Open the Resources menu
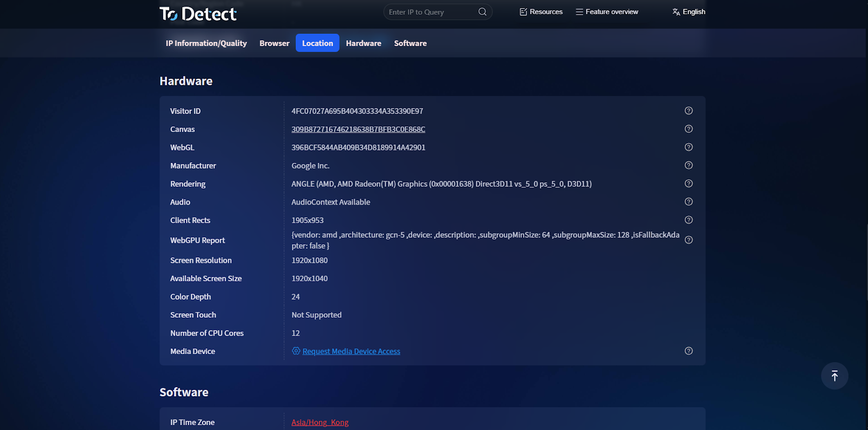Image resolution: width=868 pixels, height=430 pixels. point(541,12)
